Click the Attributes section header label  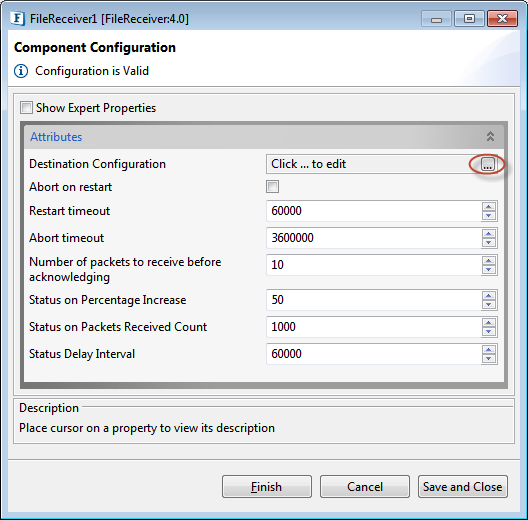coord(56,137)
